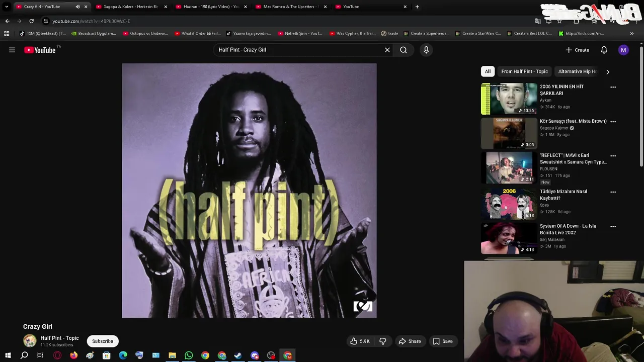Launch Opera from the taskbar

coord(57,355)
